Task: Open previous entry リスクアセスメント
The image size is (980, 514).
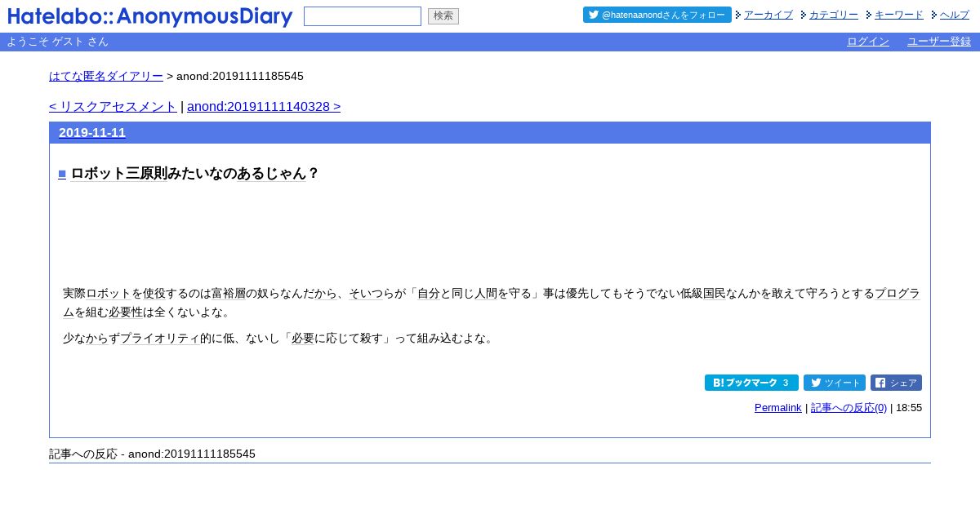Action: coord(113,107)
